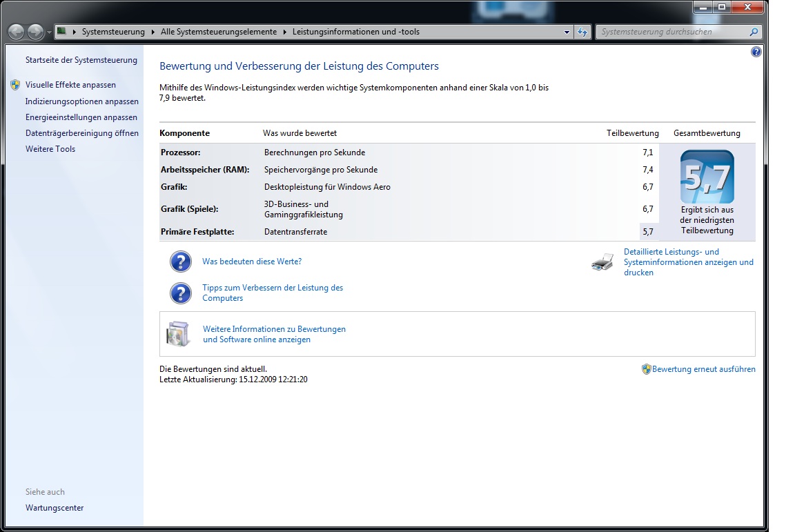Open the address bar history dropdown
The image size is (795, 532).
567,32
